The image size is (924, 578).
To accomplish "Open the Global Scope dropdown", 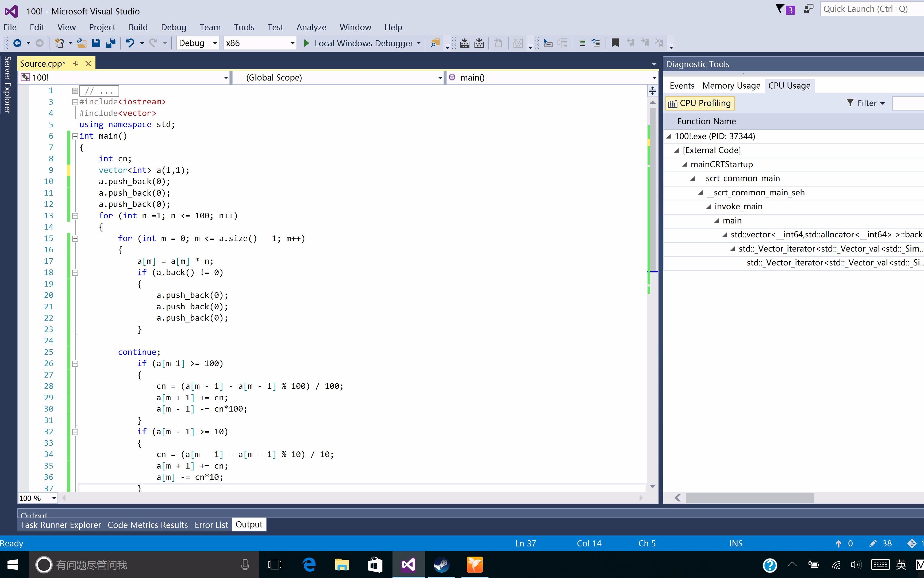I will tap(338, 78).
